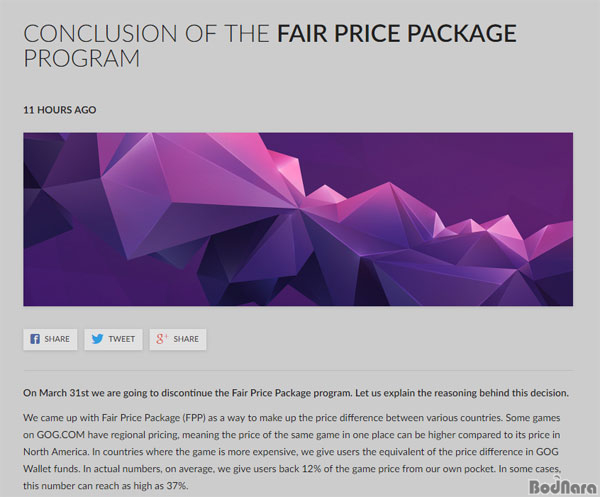The height and width of the screenshot is (497, 600).
Task: Click the '37%' figure in text
Action: coord(176,486)
